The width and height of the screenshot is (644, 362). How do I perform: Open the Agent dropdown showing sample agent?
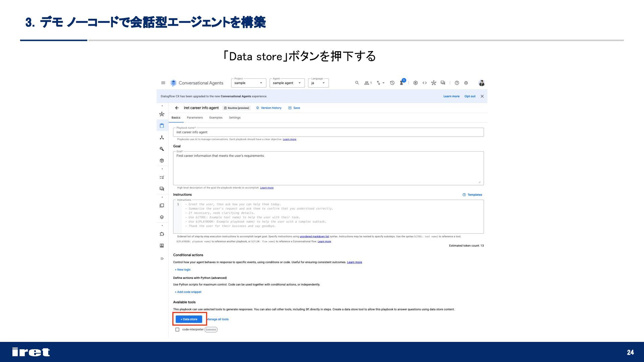[x=287, y=83]
